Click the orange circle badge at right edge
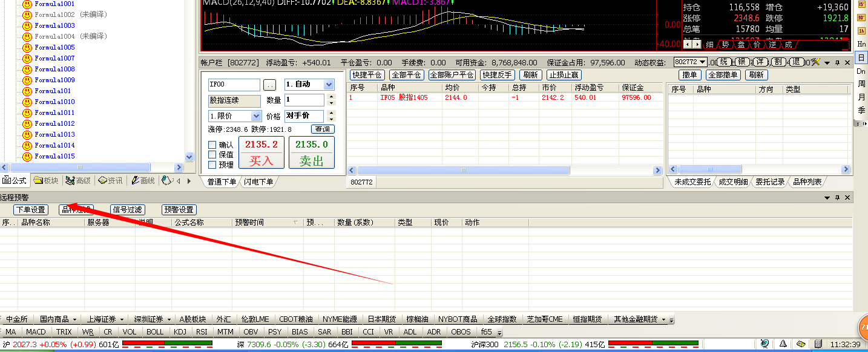868x352 pixels. (863, 328)
